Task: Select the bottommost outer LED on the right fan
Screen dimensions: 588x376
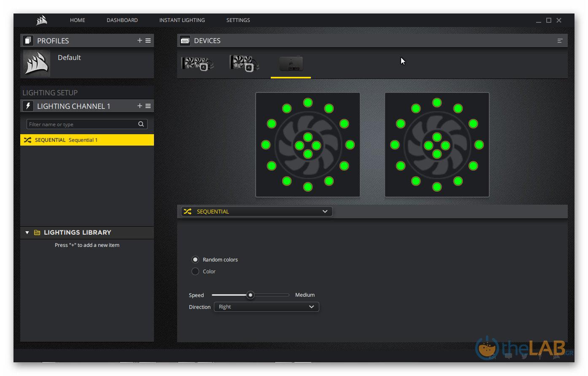Action: [x=437, y=187]
